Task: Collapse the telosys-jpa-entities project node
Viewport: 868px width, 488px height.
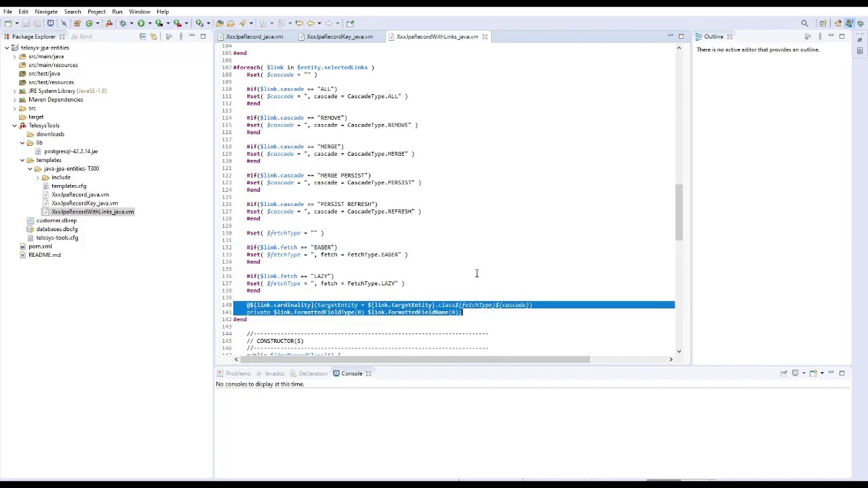Action: tap(6, 48)
